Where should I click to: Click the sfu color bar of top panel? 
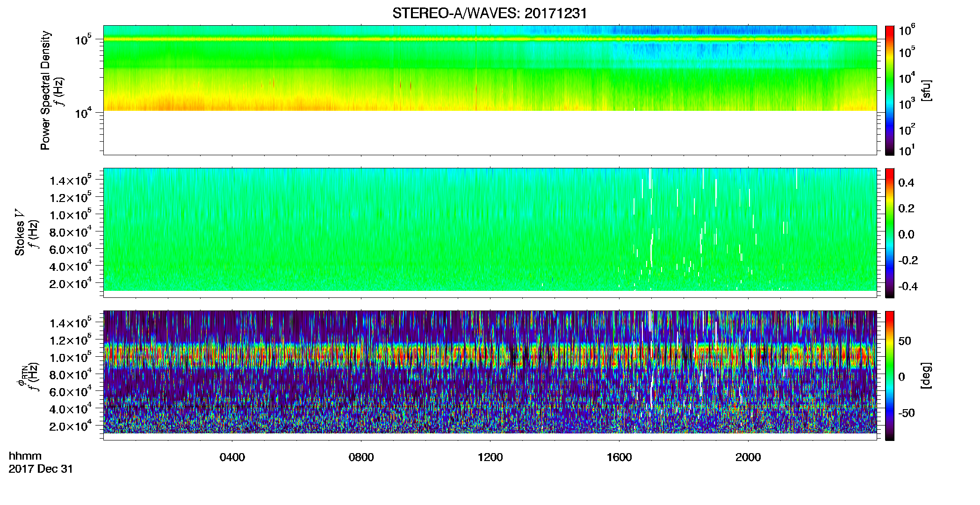pos(890,90)
